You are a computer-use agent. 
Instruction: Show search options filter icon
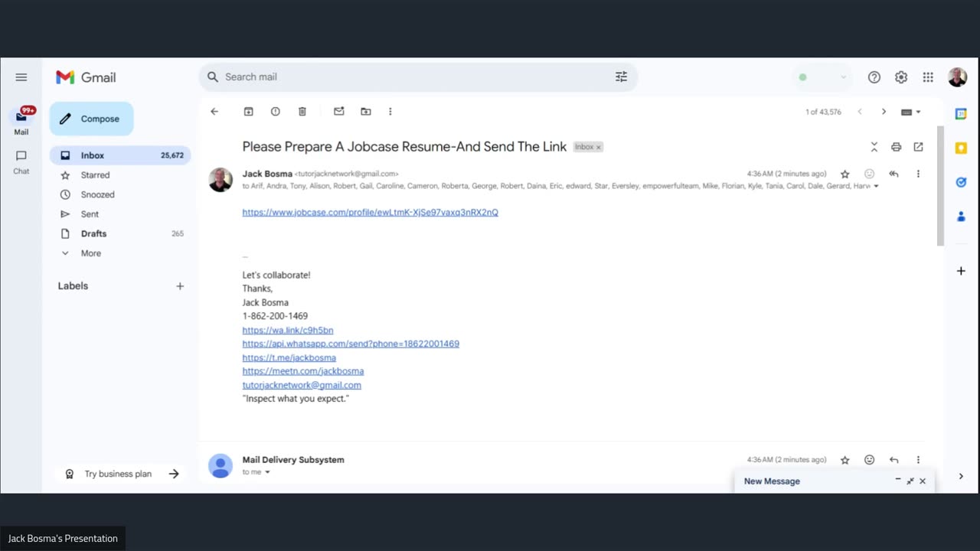pyautogui.click(x=621, y=77)
